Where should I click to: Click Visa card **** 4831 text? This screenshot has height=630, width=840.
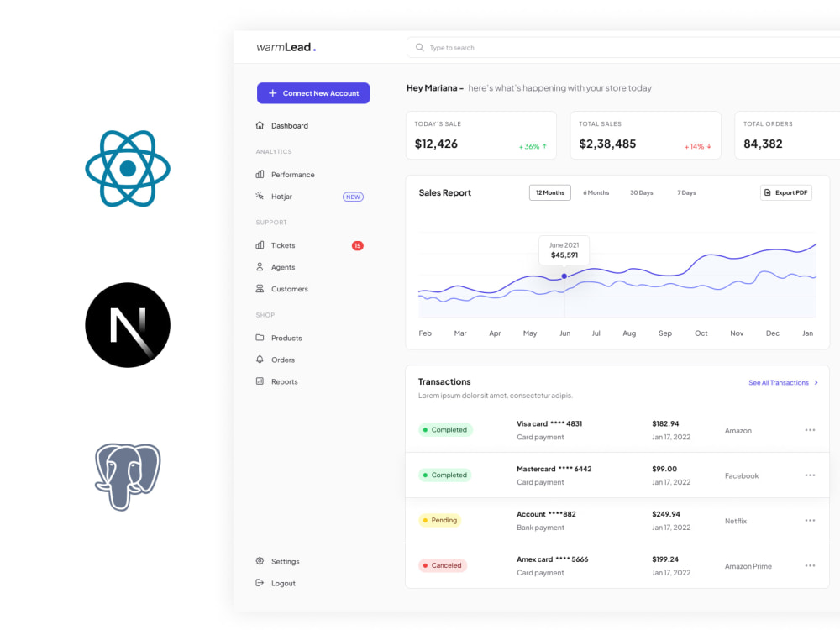(x=549, y=423)
